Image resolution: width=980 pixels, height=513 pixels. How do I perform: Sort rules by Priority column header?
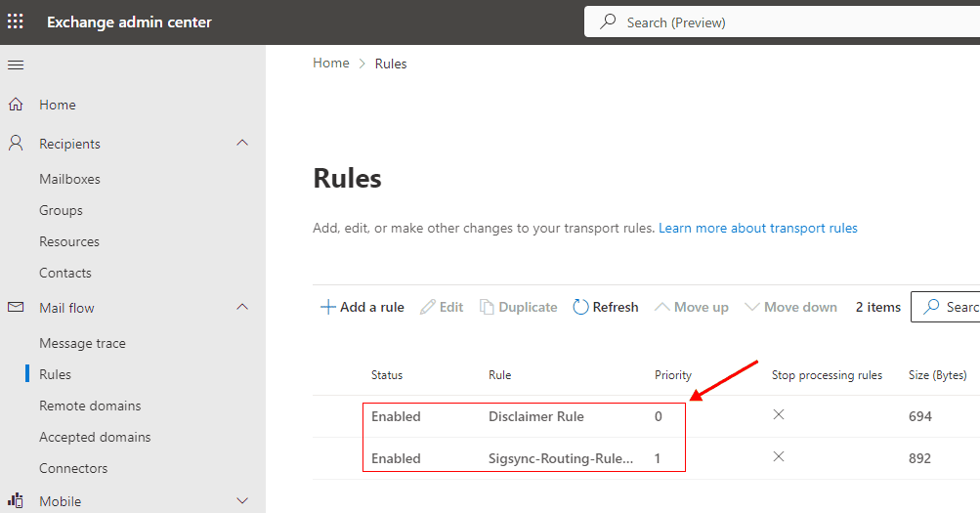pyautogui.click(x=672, y=375)
